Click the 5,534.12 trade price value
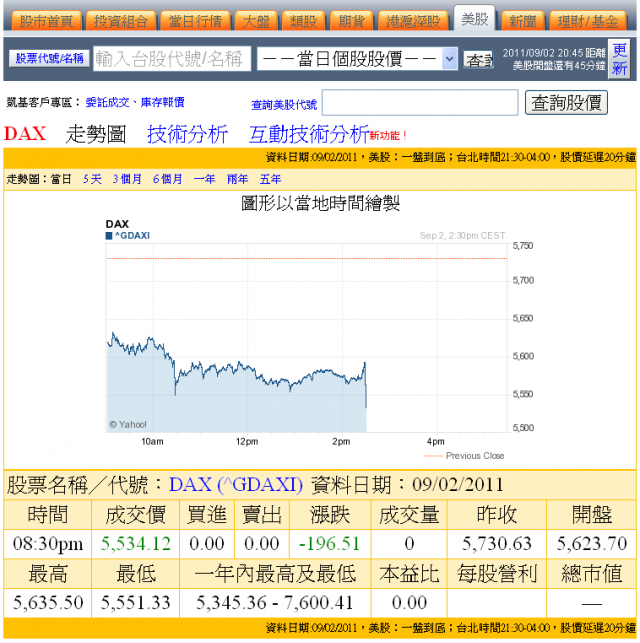Screen dimensions: 640x643 click(135, 544)
